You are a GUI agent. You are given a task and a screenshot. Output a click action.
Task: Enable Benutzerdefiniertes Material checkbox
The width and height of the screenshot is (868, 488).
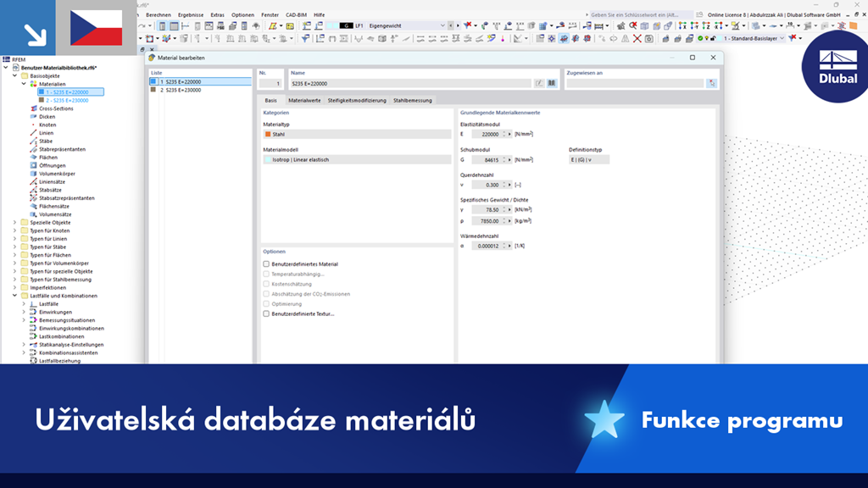pos(266,264)
